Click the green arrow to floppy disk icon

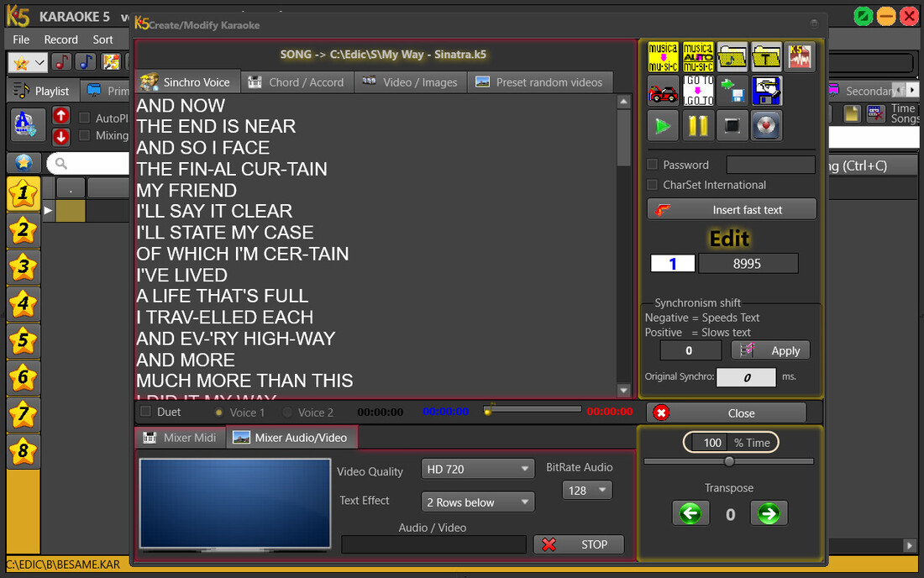click(732, 92)
